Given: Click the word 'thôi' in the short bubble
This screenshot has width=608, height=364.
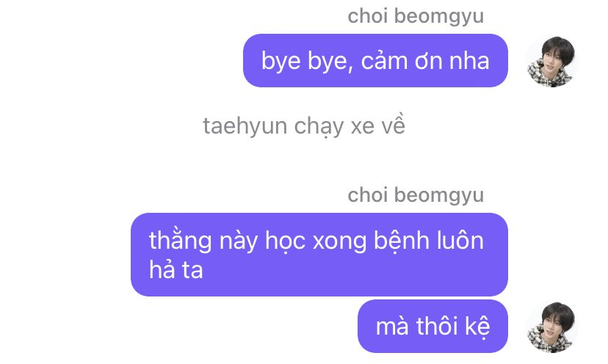Looking at the screenshot, I should tap(438, 326).
